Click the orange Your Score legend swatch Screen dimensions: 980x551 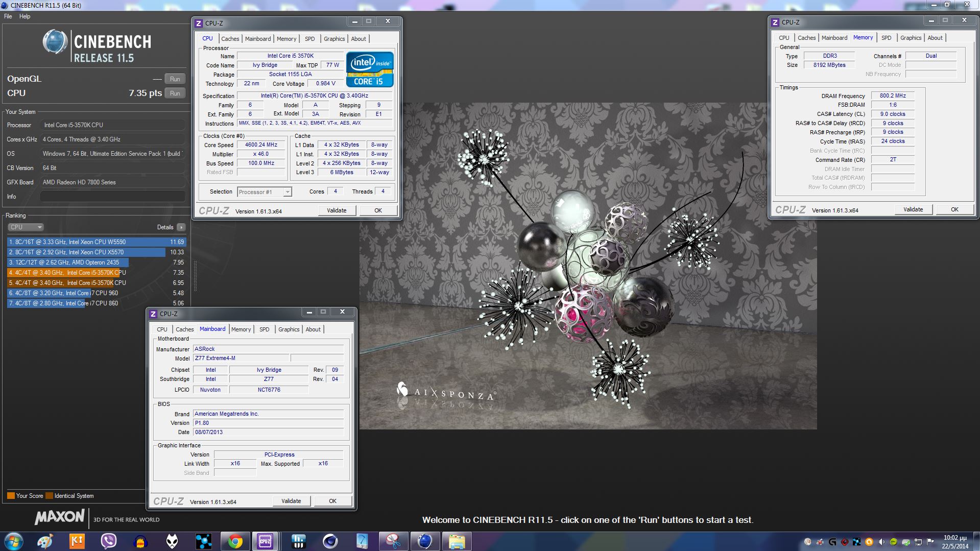(11, 496)
